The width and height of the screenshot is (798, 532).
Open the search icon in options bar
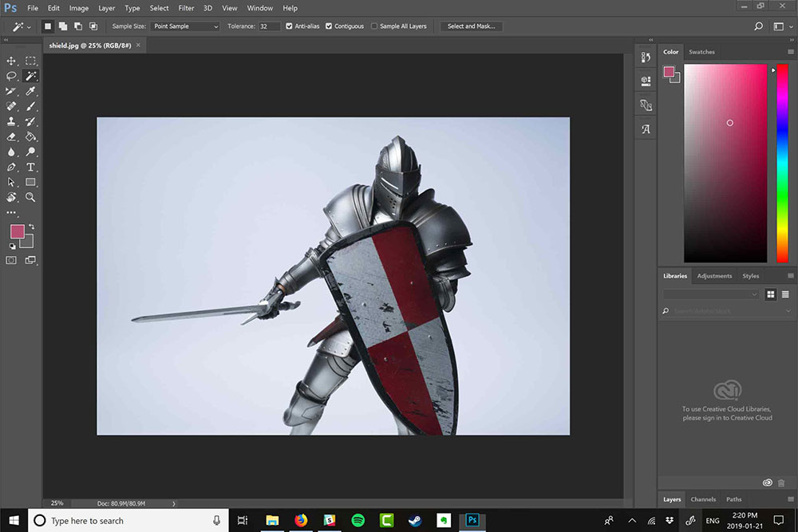[758, 26]
